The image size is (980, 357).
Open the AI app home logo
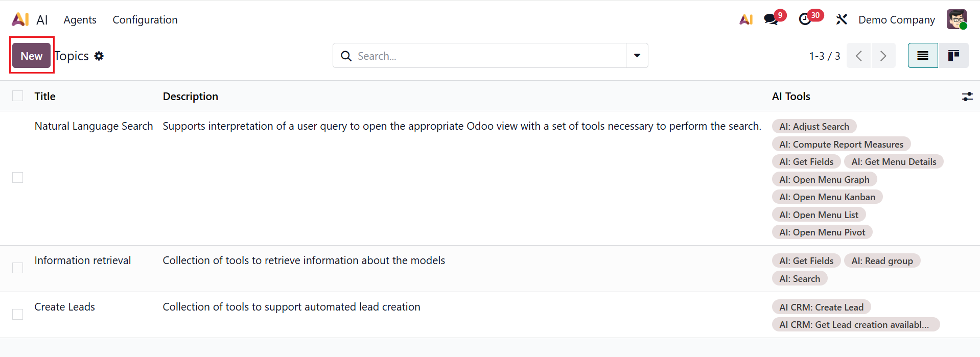(20, 19)
